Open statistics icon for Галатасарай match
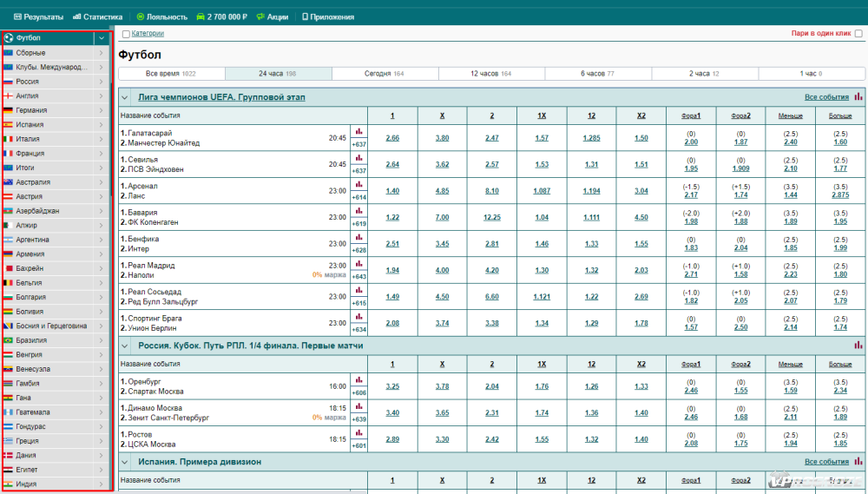Viewport: 868px width, 494px height. [358, 133]
